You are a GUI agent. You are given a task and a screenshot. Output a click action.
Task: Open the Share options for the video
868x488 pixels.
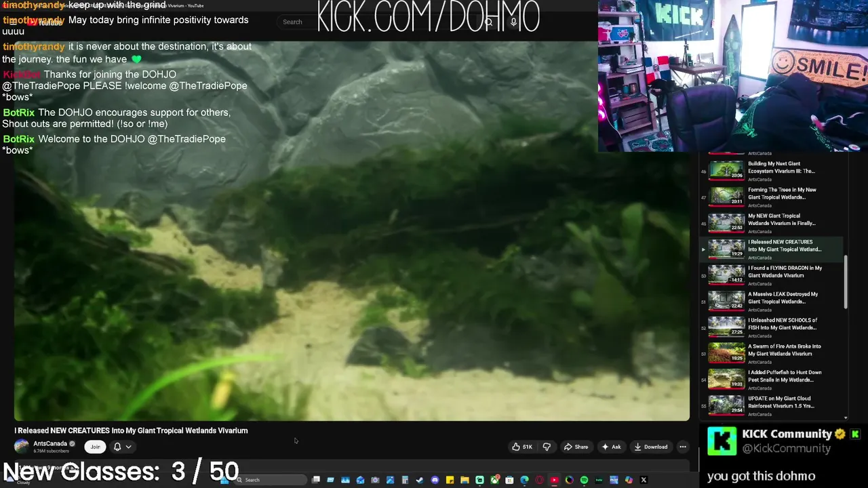[576, 447]
